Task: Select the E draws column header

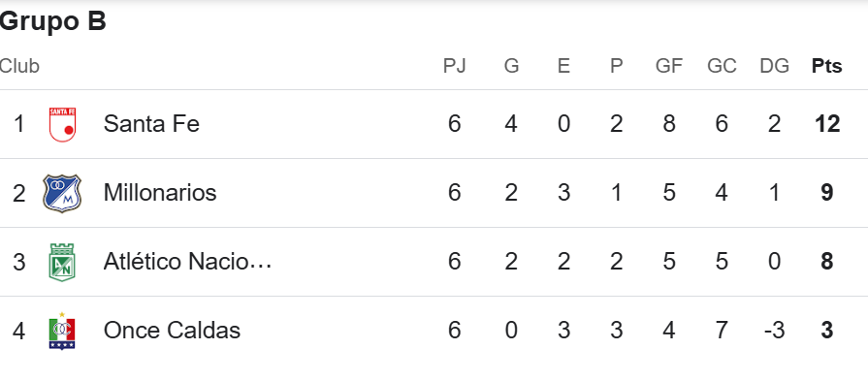Action: click(x=563, y=66)
